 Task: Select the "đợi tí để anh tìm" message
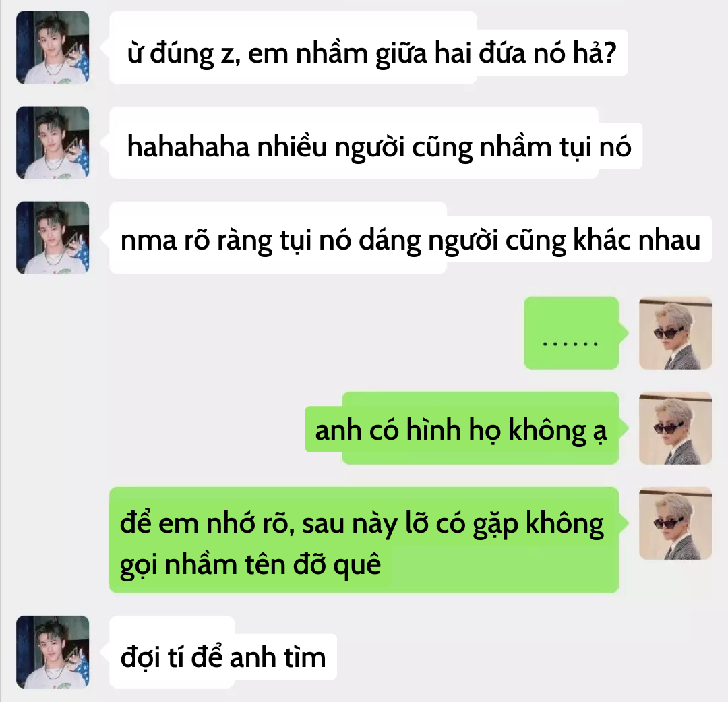(223, 652)
